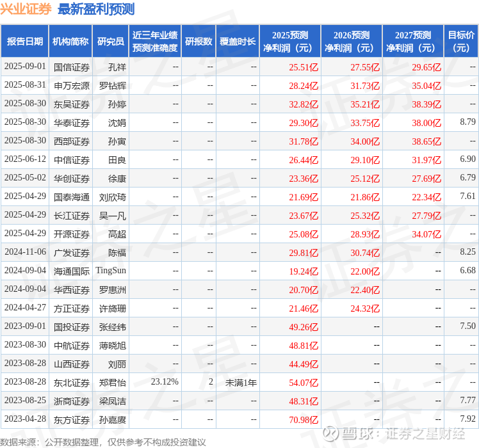Select the 申万宏源 institution cell
This screenshot has width=479, height=448.
pos(72,86)
